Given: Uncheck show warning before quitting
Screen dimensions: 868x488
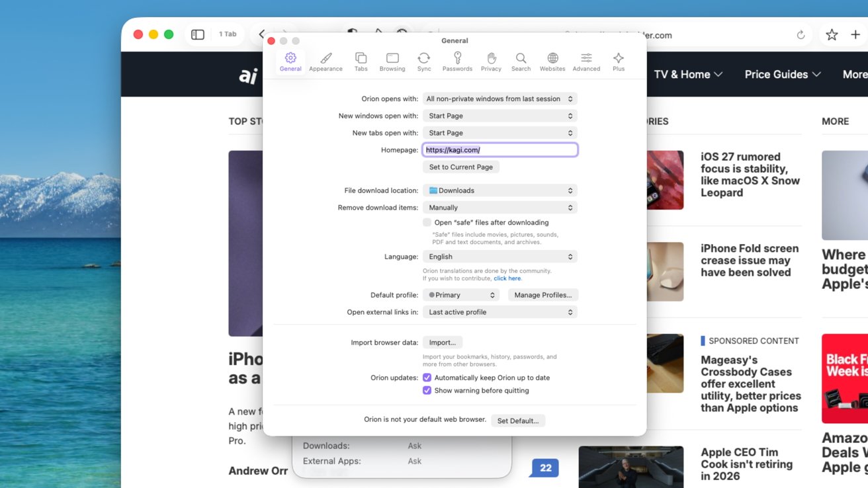Looking at the screenshot, I should tap(427, 390).
